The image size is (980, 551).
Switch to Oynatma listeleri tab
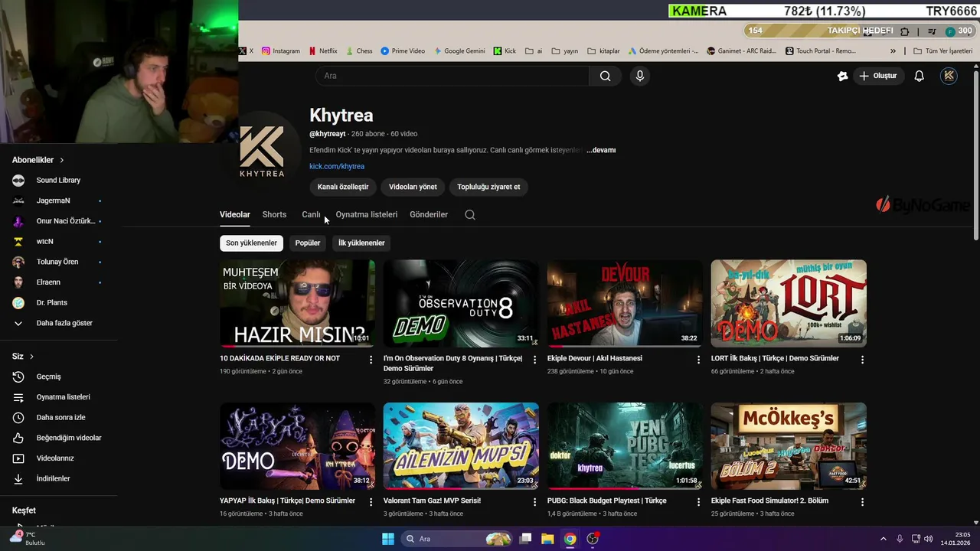tap(367, 215)
